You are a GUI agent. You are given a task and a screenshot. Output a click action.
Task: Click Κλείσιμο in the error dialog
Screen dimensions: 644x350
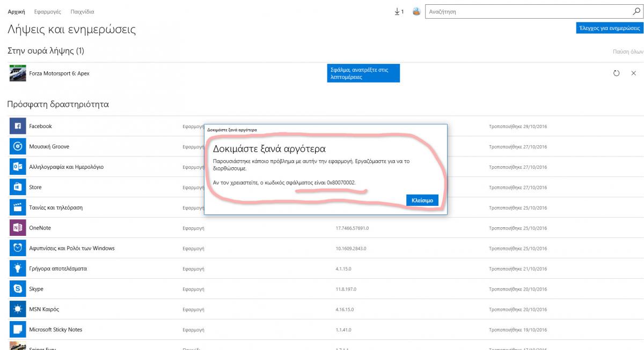tap(422, 200)
